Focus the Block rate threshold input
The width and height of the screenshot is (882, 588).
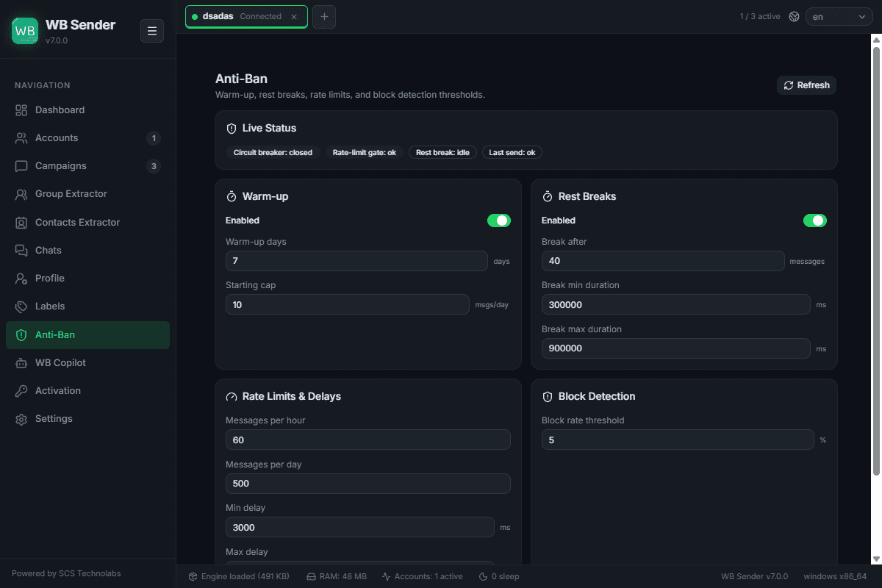(678, 440)
